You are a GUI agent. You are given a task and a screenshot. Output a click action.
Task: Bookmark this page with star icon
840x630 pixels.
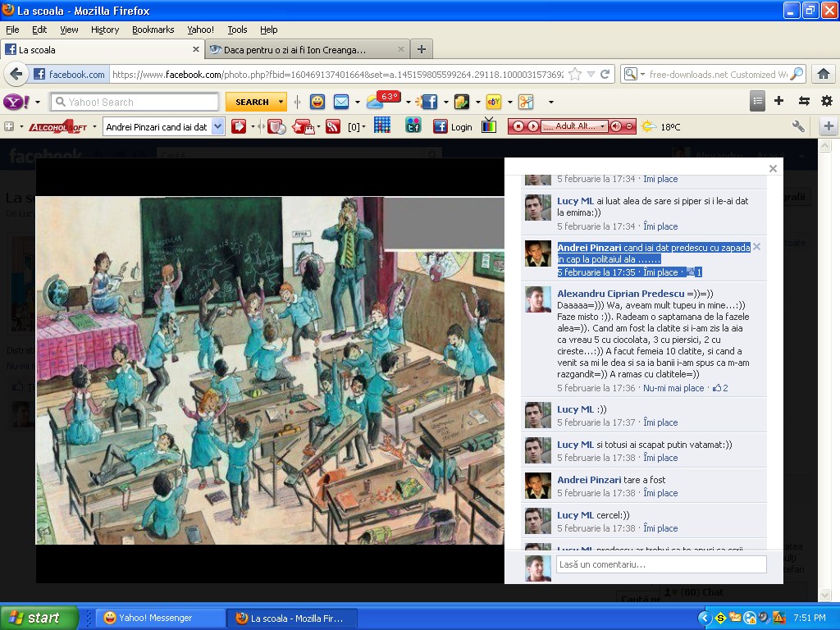tap(575, 74)
